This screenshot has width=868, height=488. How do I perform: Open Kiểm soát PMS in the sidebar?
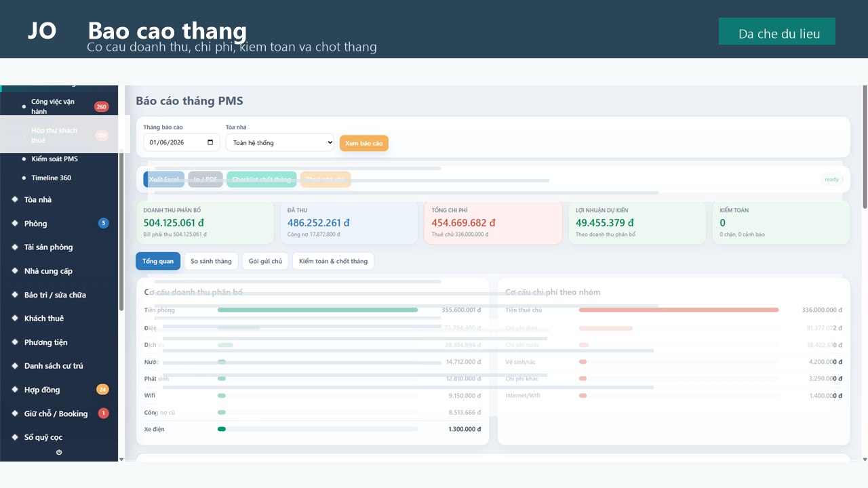click(54, 159)
